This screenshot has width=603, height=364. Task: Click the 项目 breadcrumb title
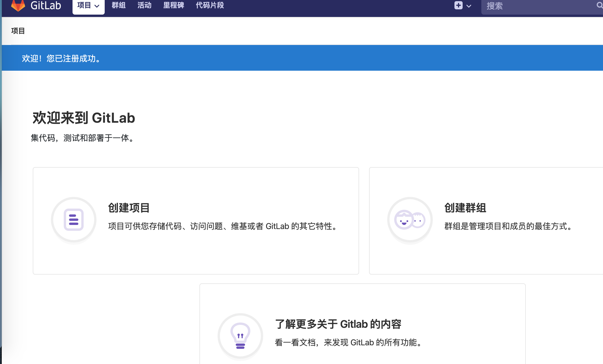click(x=18, y=31)
